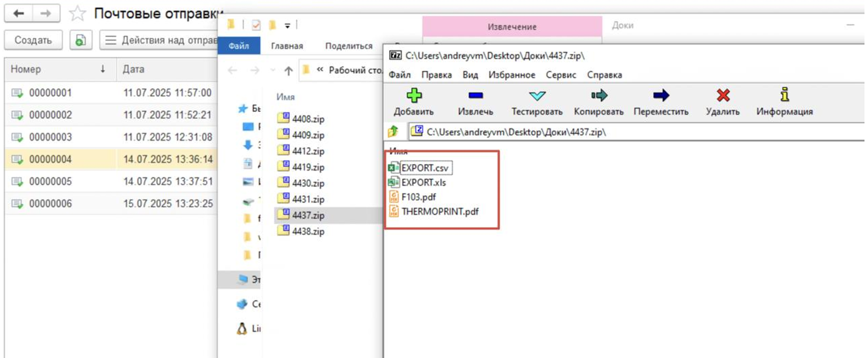Screen dimensions: 868x358
Task: Click the Copy (Копировать) toolbar icon
Action: coord(599,96)
